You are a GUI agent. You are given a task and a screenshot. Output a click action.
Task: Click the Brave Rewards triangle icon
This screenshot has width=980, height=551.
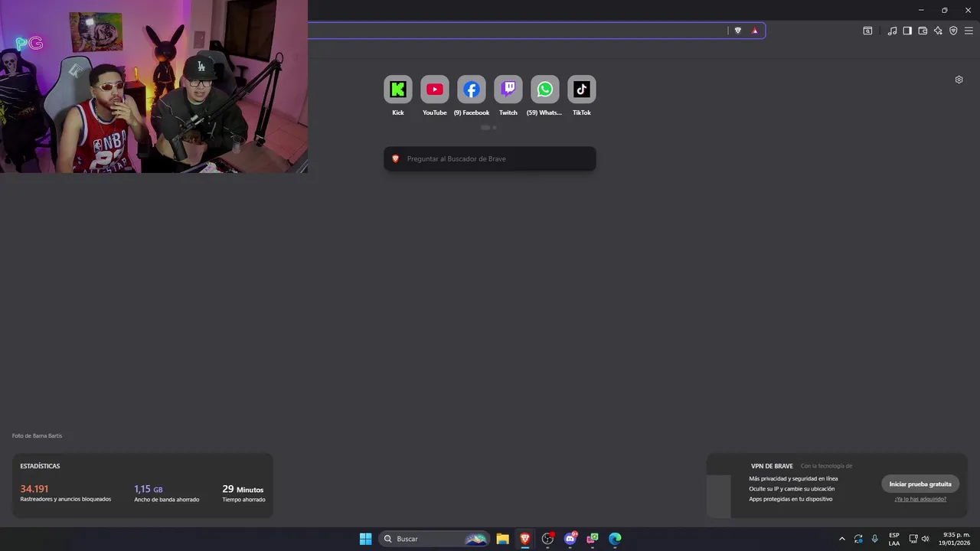755,31
